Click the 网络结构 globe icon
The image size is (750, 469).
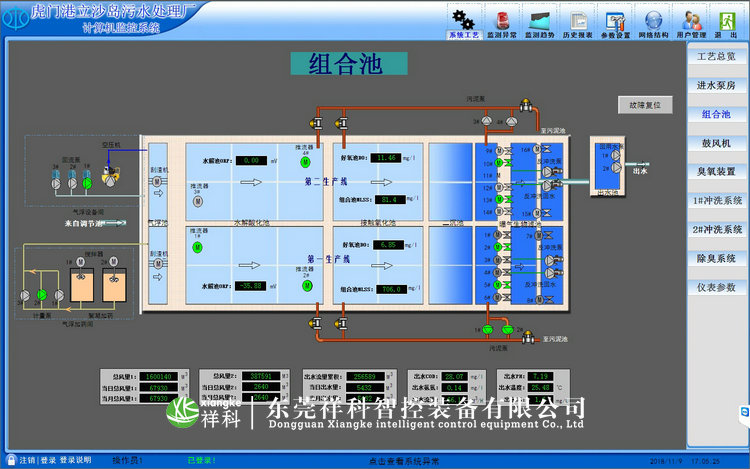pos(653,19)
